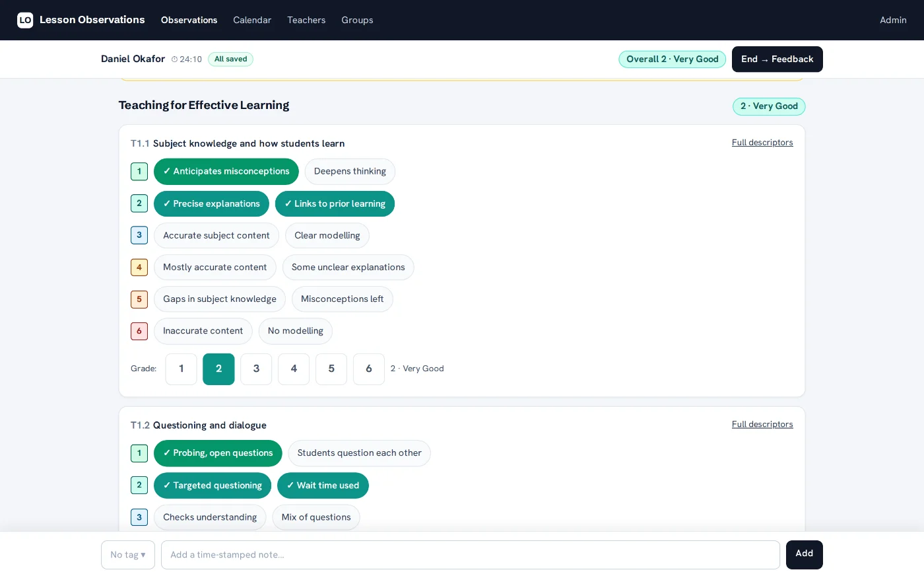This screenshot has width=924, height=578.
Task: Deselect Probing, open questions chip
Action: click(x=218, y=453)
